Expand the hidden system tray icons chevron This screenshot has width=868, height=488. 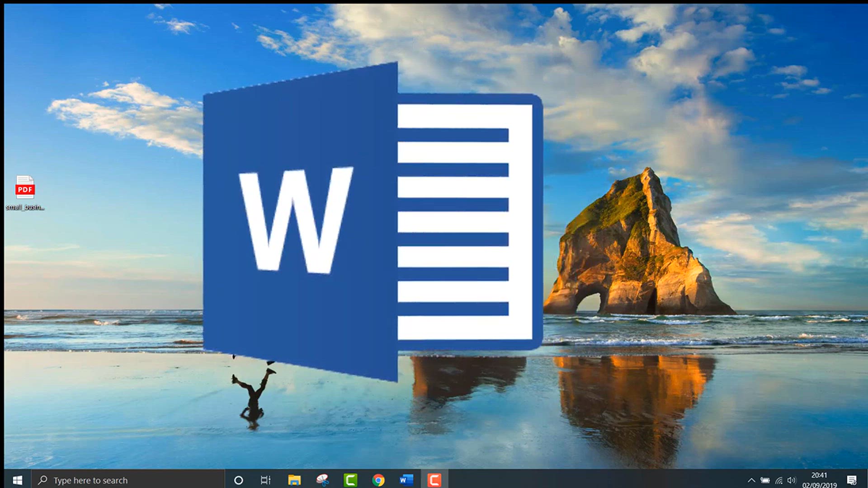pos(751,480)
